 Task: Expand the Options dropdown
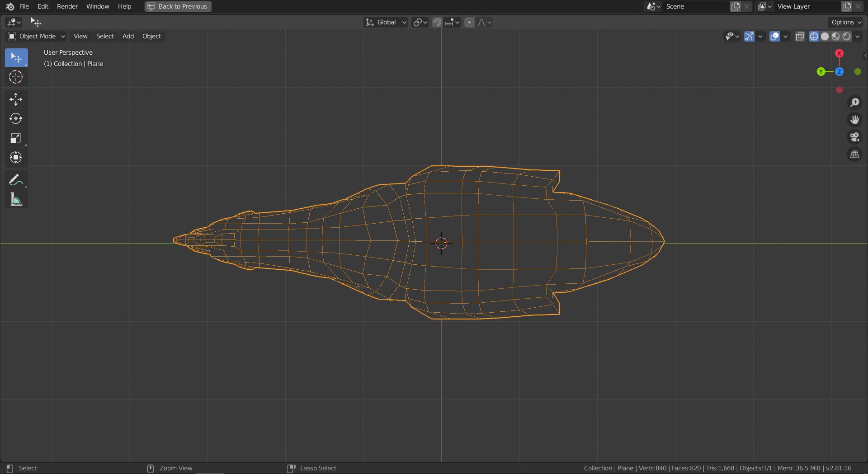846,22
